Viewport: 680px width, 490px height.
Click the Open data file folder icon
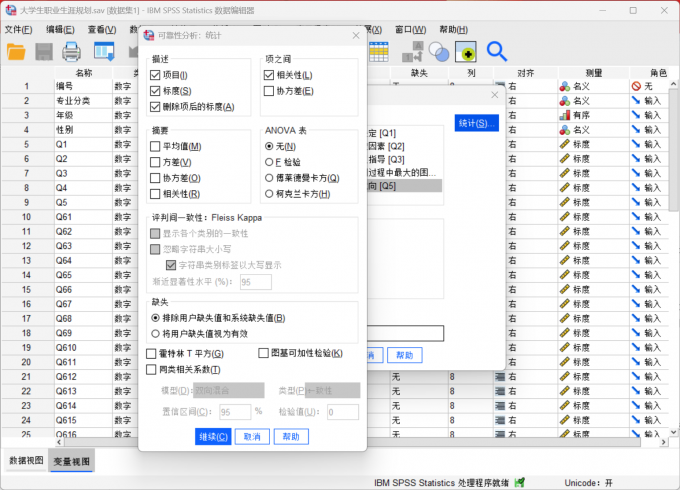[16, 52]
